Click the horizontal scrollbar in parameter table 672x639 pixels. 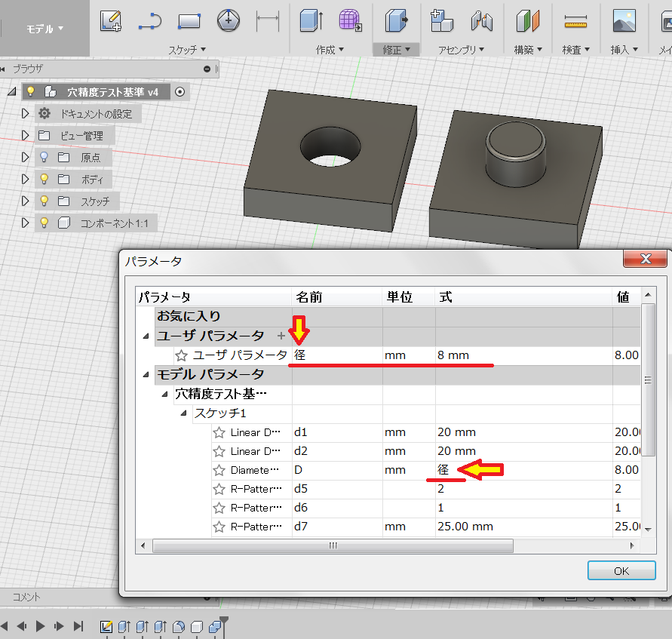(333, 545)
